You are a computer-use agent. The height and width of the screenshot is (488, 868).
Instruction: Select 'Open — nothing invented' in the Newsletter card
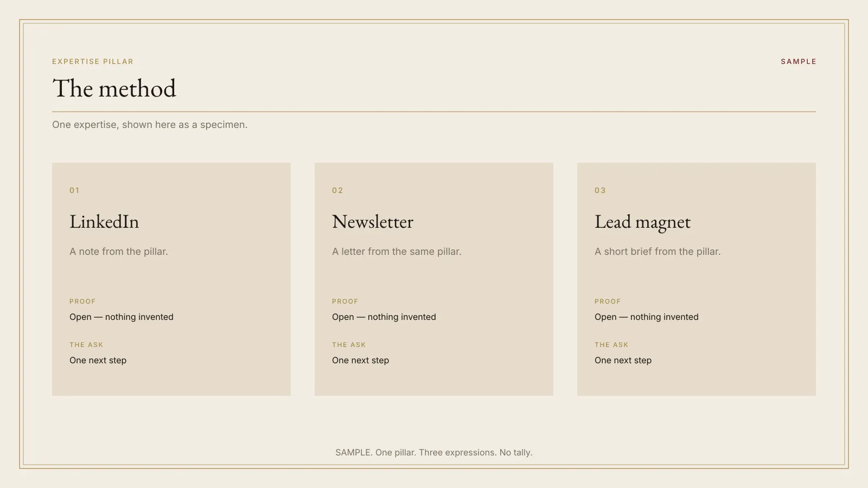pyautogui.click(x=384, y=317)
